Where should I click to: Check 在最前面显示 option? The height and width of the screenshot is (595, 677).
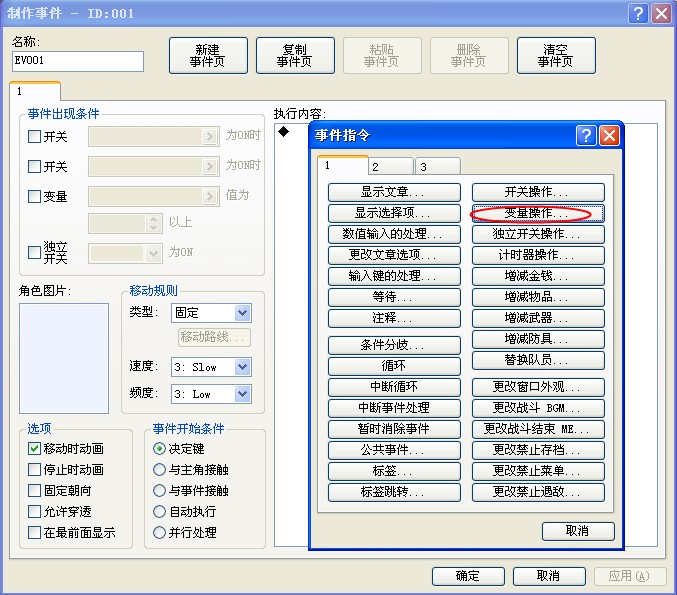tap(34, 532)
